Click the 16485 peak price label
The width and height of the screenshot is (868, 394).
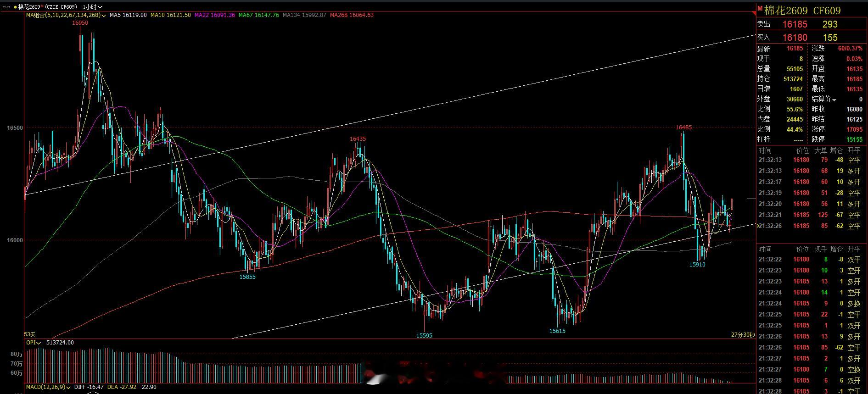point(683,128)
